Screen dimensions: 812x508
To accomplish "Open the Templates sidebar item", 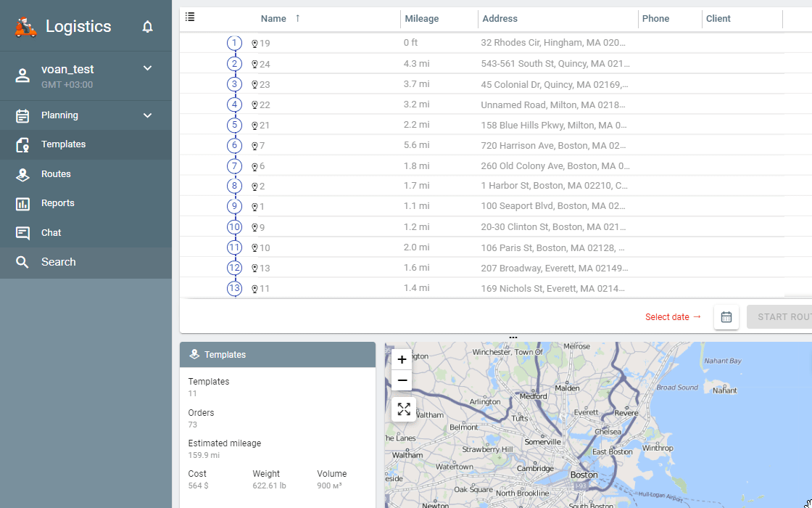I will [86, 144].
